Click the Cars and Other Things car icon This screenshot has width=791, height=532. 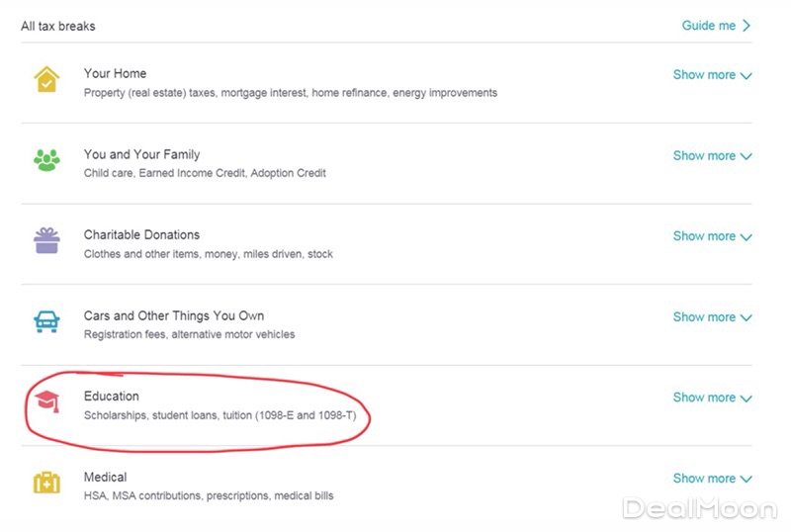[x=46, y=322]
